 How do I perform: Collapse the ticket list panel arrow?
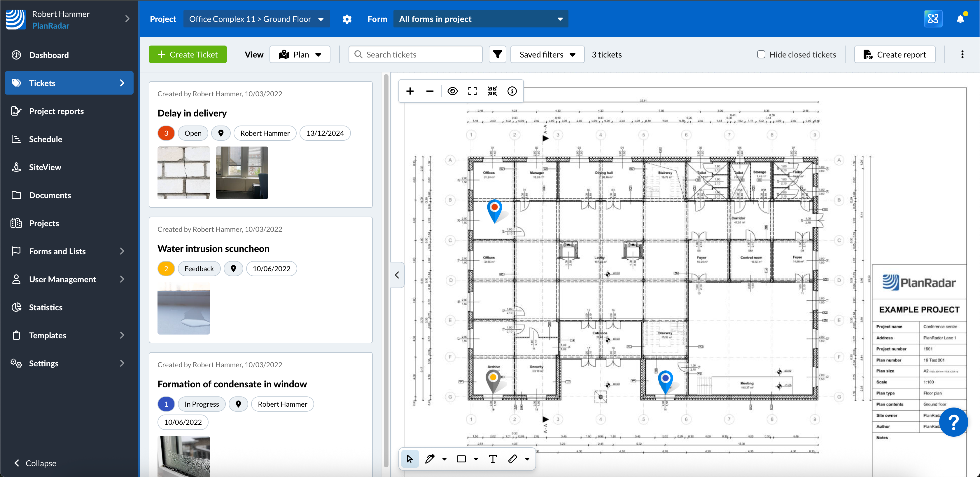click(x=397, y=275)
